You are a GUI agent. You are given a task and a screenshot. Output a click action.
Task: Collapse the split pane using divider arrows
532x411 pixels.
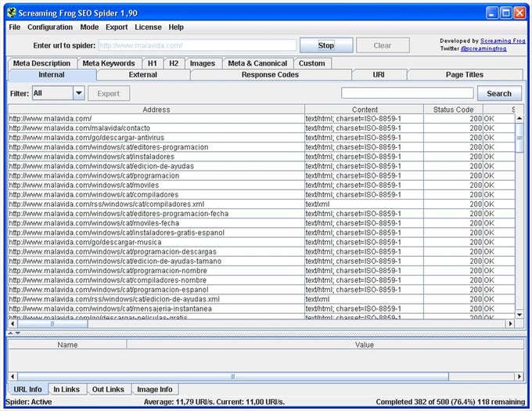point(14,333)
